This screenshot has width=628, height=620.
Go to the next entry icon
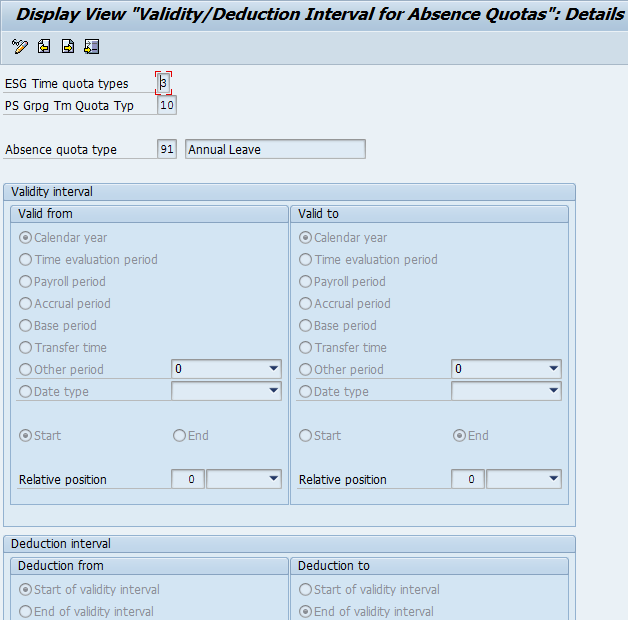click(68, 47)
